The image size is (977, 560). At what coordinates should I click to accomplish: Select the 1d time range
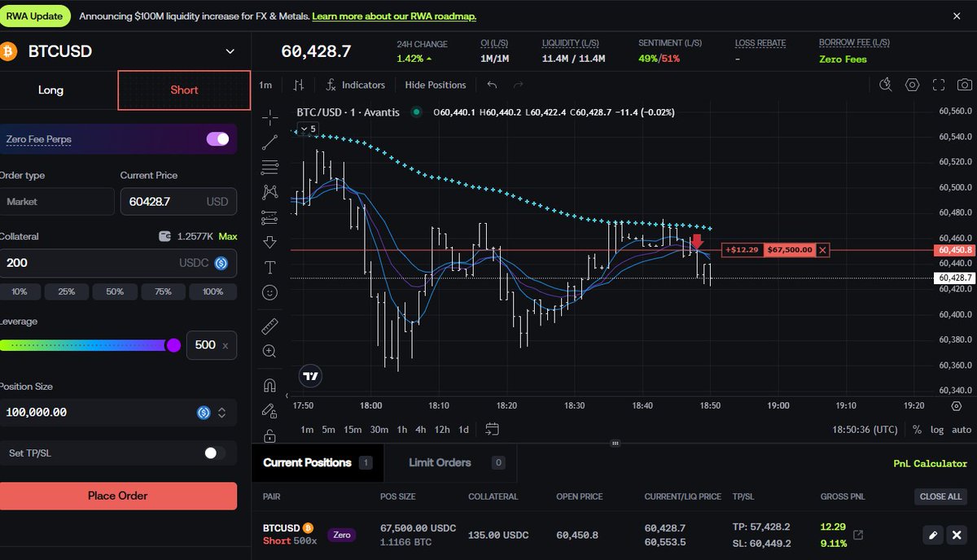[463, 430]
